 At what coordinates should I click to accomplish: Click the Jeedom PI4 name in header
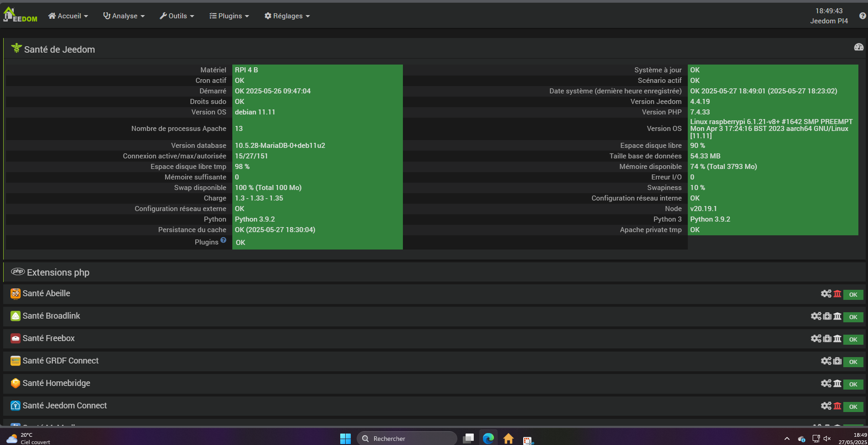(x=829, y=21)
